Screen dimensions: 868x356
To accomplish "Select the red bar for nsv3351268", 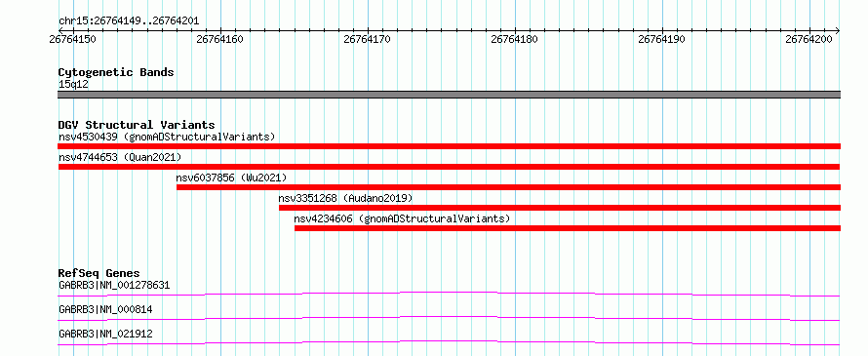I will pos(560,208).
